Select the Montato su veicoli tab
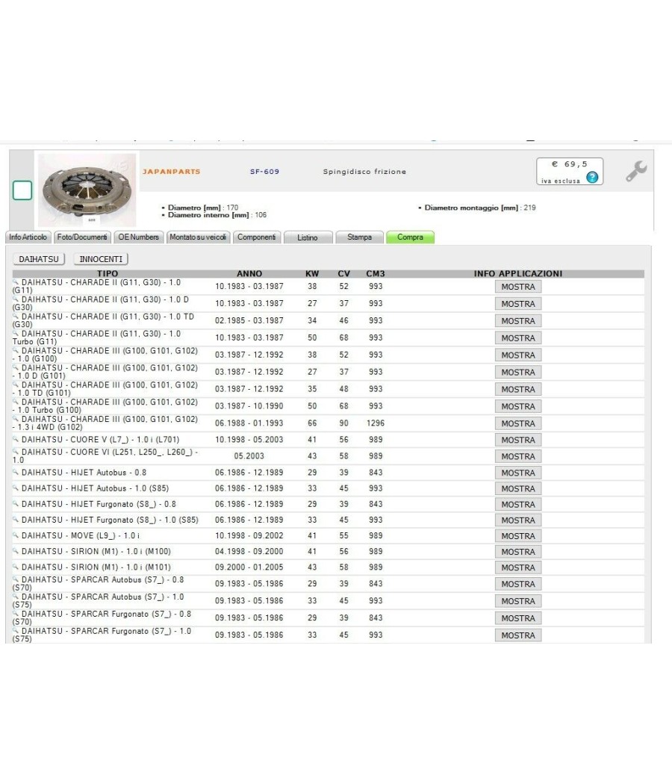 click(x=198, y=237)
